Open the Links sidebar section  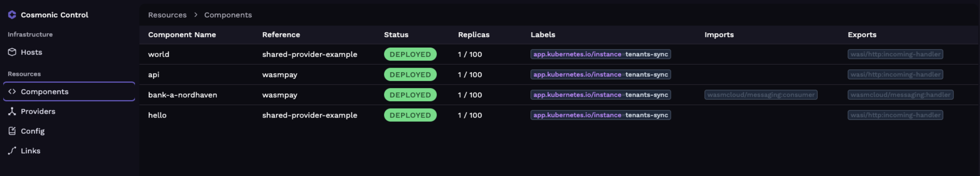click(x=30, y=151)
